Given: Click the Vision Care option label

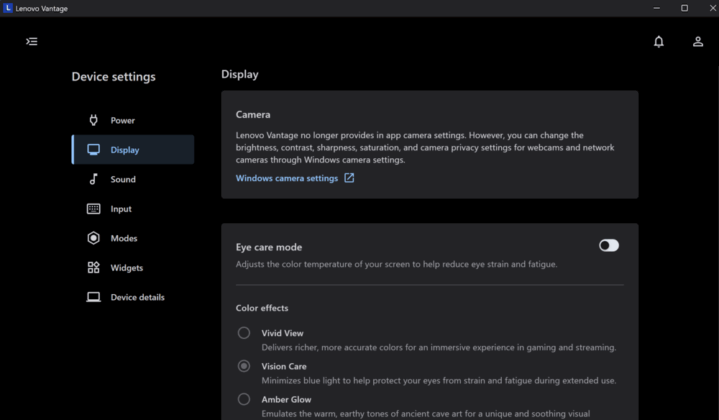Looking at the screenshot, I should 284,366.
